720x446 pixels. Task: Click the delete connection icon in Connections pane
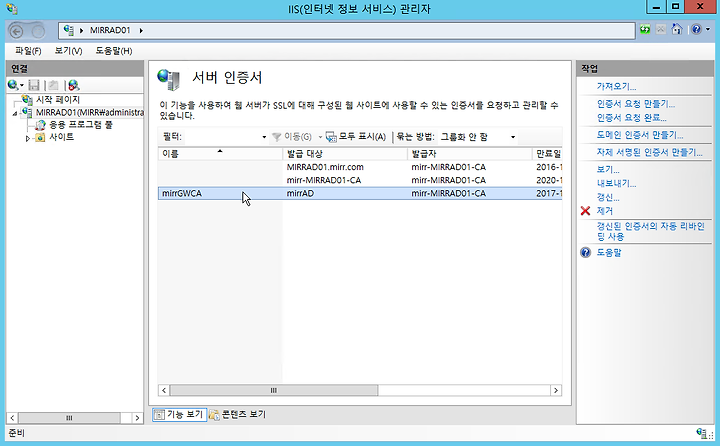[x=74, y=85]
